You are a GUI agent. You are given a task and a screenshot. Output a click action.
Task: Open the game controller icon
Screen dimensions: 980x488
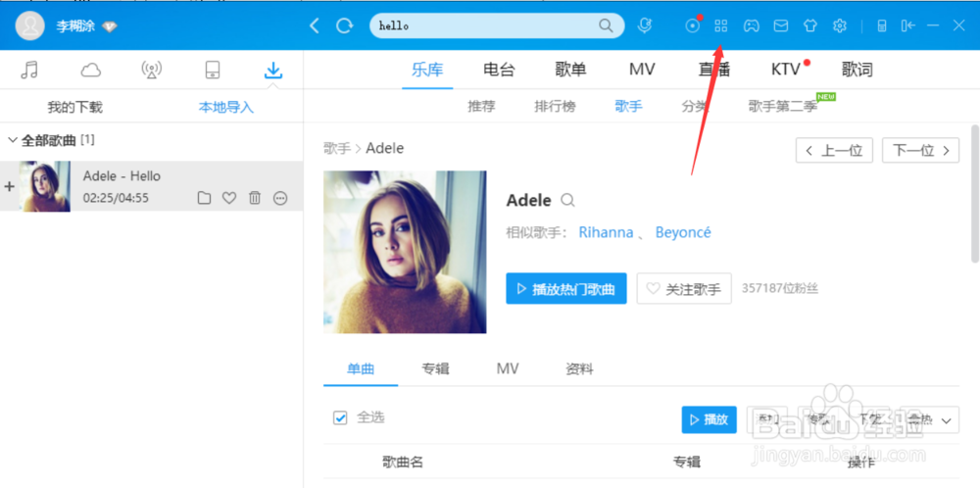[751, 25]
